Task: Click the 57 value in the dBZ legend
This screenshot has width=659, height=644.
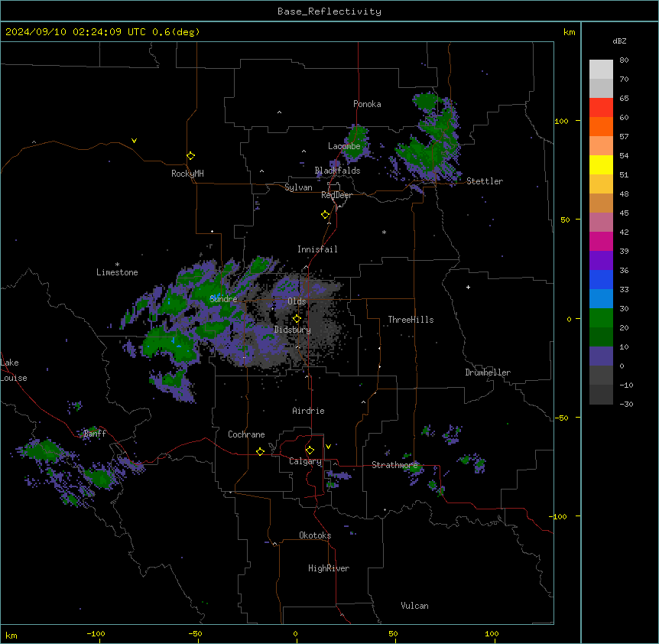Action: [x=624, y=137]
